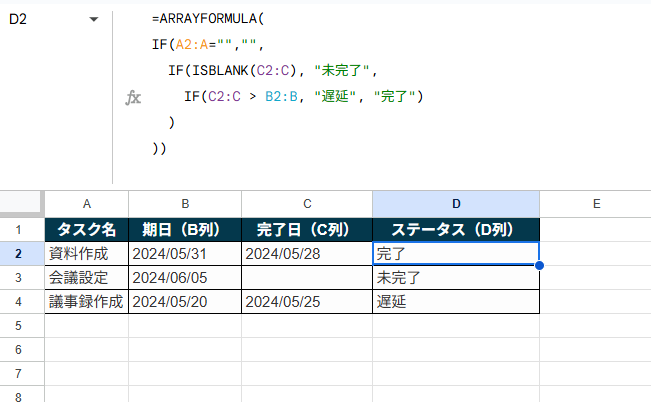Click the select-all corner of the grid
This screenshot has height=402, width=651.
[22, 203]
